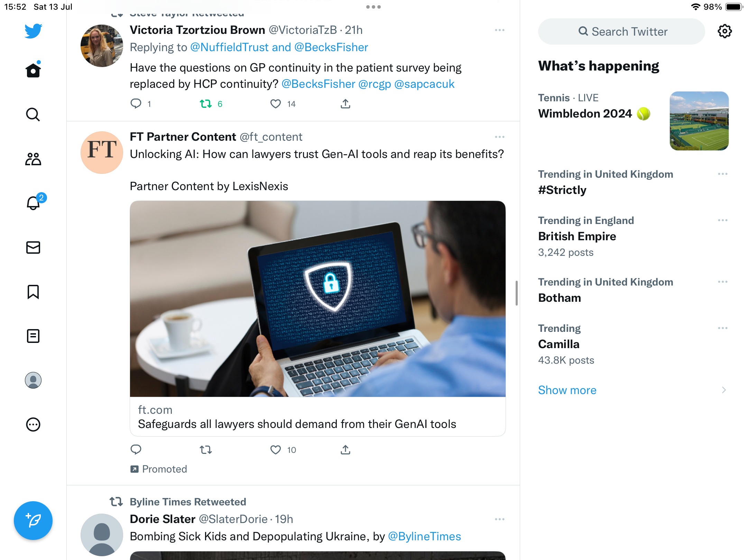Open the Home feed icon
The height and width of the screenshot is (560, 747).
point(33,71)
